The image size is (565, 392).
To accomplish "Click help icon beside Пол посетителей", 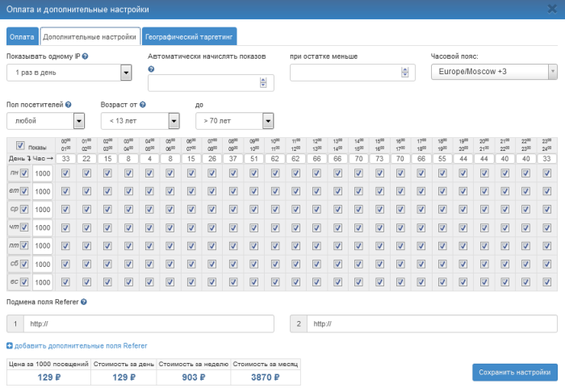I will [68, 105].
